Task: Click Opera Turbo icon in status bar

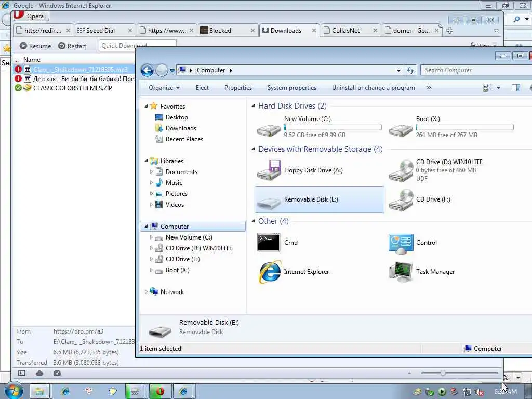Action: (57, 373)
